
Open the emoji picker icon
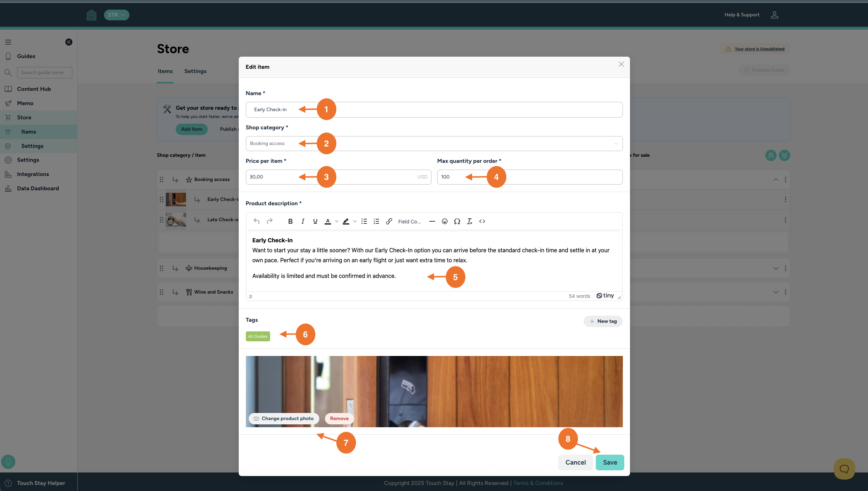click(x=444, y=221)
